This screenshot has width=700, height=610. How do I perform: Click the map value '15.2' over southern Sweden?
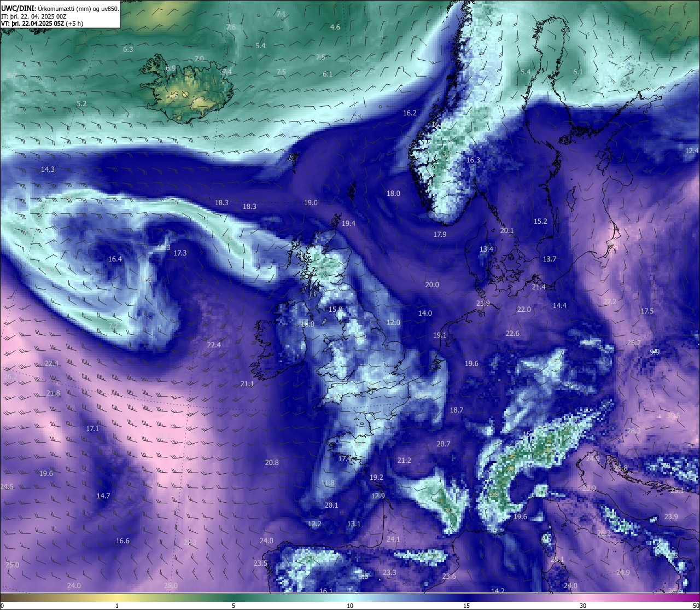[x=540, y=222]
